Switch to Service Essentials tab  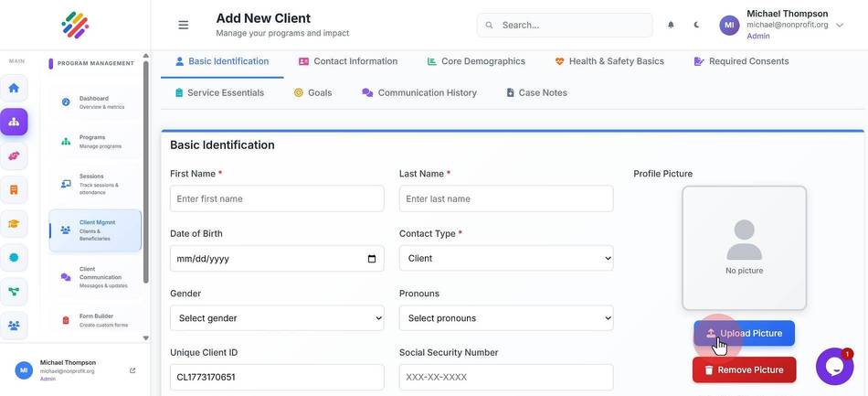[220, 93]
